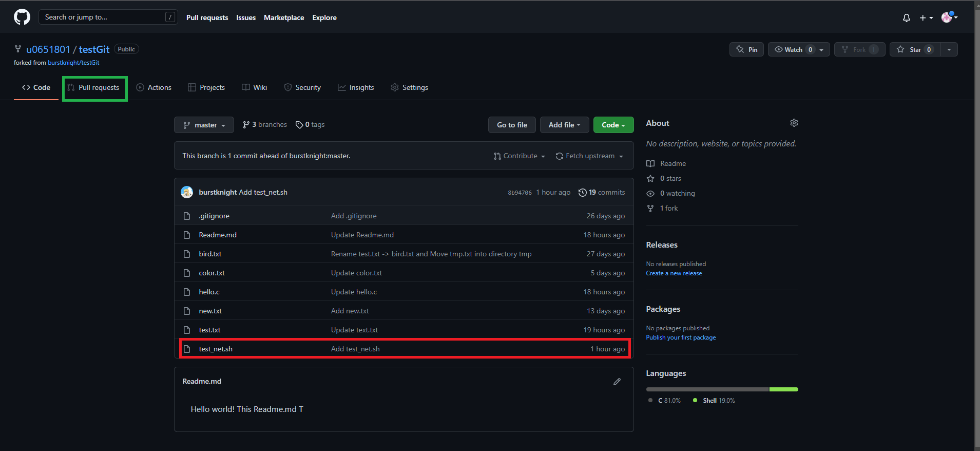Click the green Shell language bar segment

[784, 389]
